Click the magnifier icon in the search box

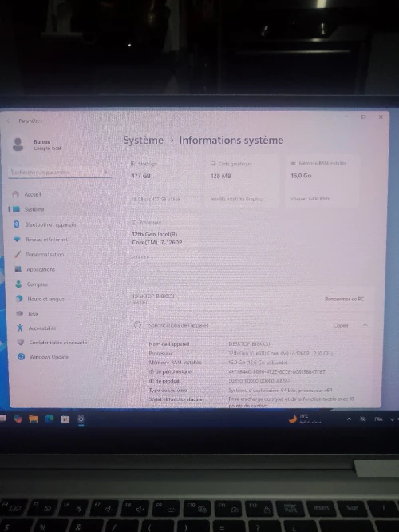105,172
